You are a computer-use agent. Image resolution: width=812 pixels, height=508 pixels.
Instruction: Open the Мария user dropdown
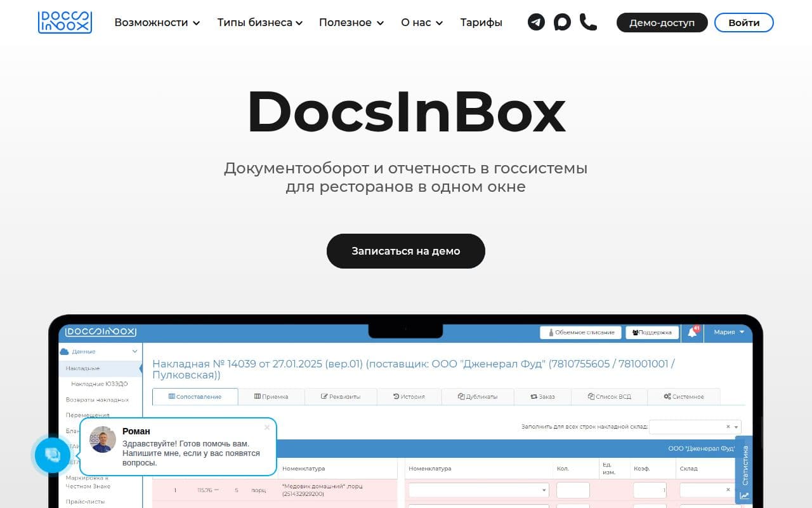pyautogui.click(x=728, y=332)
